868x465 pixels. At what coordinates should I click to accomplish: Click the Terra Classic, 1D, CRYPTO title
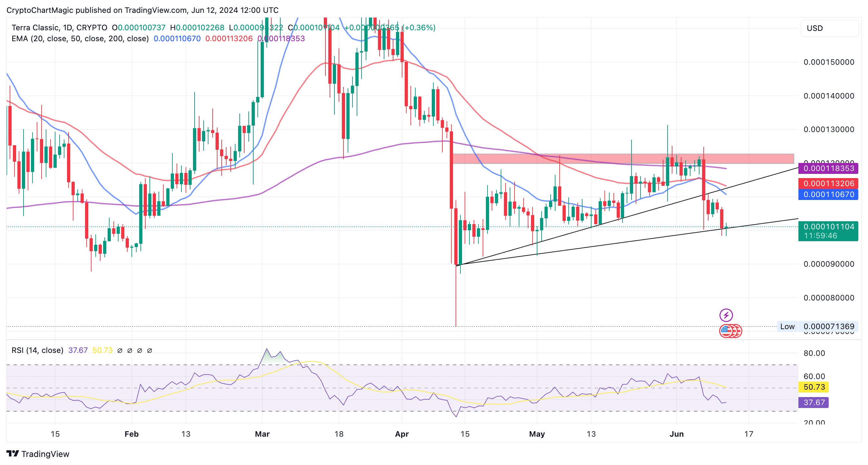(x=59, y=28)
